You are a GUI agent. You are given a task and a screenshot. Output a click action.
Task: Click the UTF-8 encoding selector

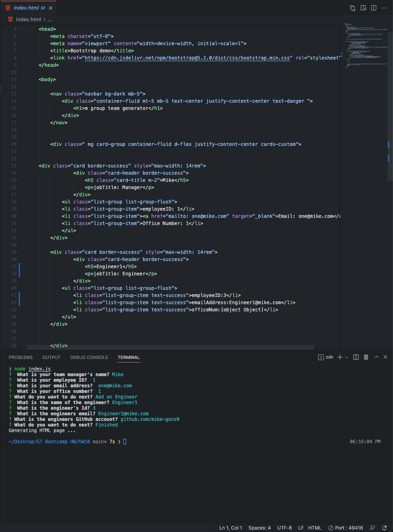tap(284, 528)
